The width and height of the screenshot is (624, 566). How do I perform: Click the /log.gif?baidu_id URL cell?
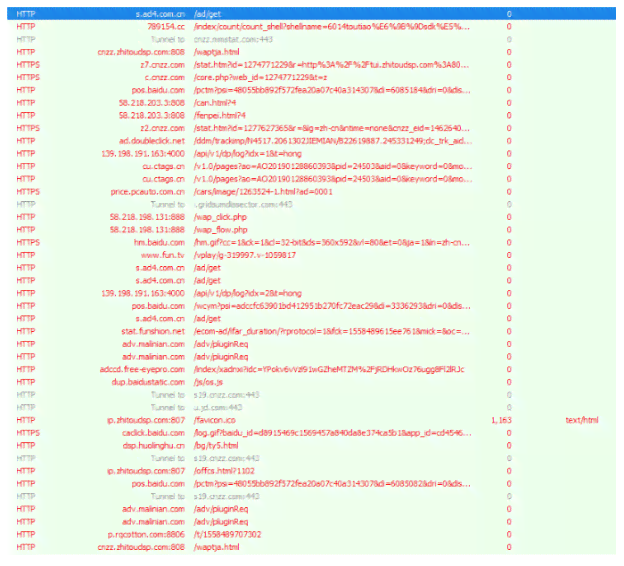pyautogui.click(x=332, y=433)
